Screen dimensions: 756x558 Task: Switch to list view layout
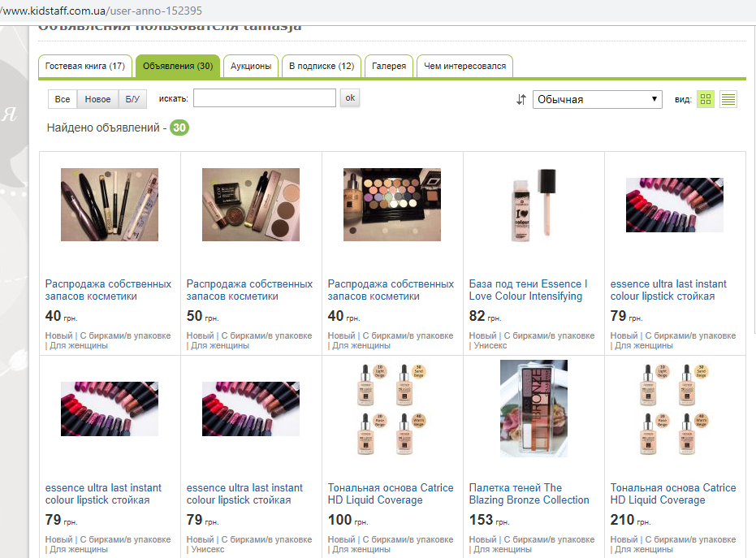click(728, 99)
